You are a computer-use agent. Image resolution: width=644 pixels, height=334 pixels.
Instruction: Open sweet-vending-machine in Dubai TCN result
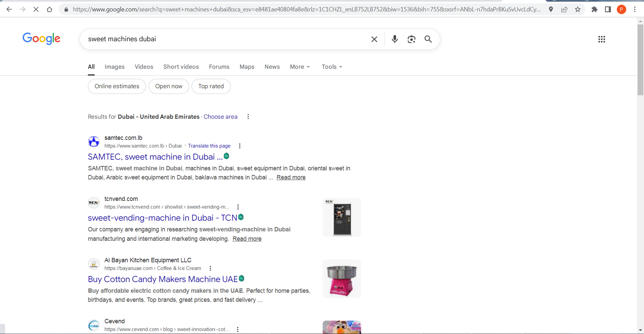162,218
